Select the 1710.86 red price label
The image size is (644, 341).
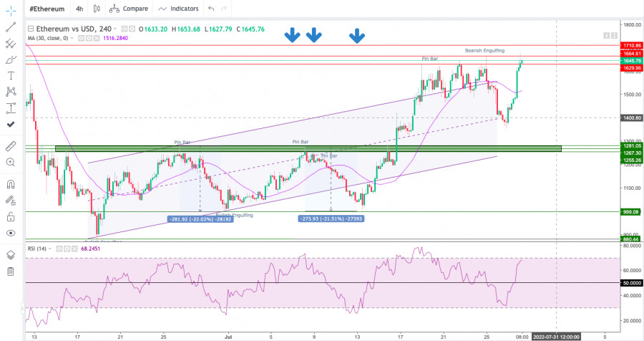[632, 46]
